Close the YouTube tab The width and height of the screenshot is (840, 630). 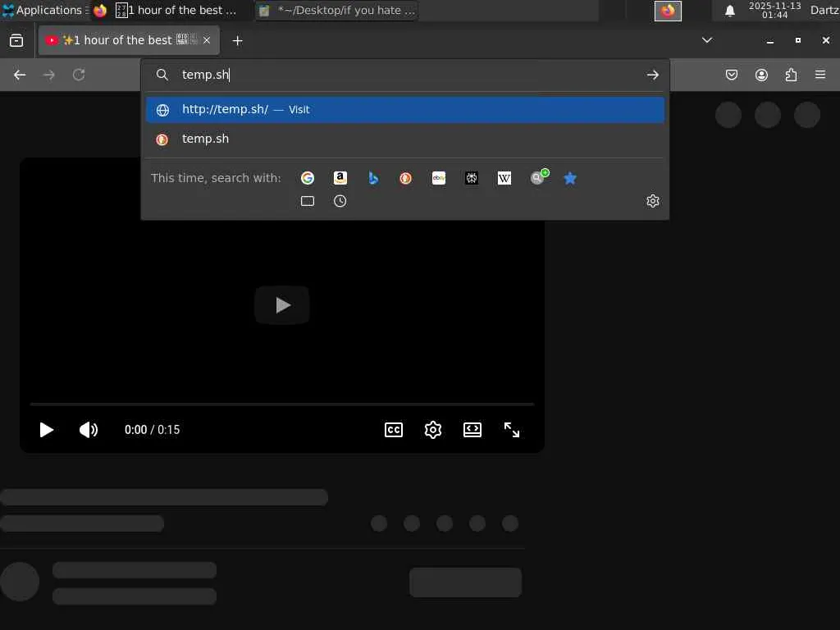[207, 40]
